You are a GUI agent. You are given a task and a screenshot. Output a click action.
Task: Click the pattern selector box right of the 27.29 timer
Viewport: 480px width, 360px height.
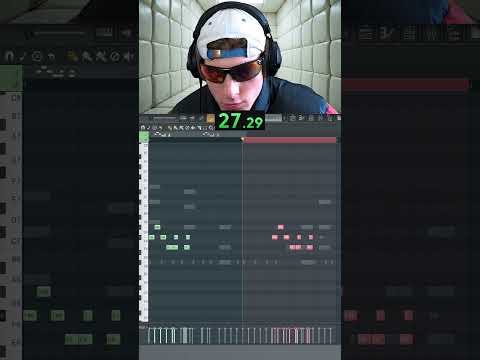[274, 118]
